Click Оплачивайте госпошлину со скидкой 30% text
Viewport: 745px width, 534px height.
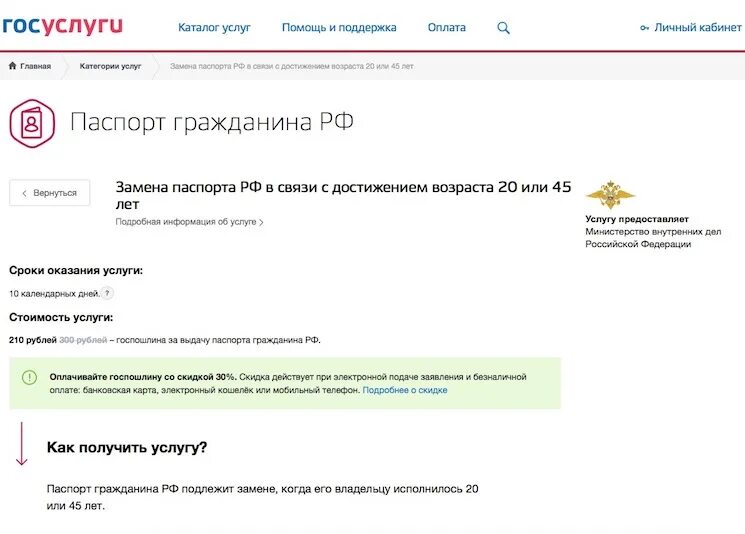point(143,377)
